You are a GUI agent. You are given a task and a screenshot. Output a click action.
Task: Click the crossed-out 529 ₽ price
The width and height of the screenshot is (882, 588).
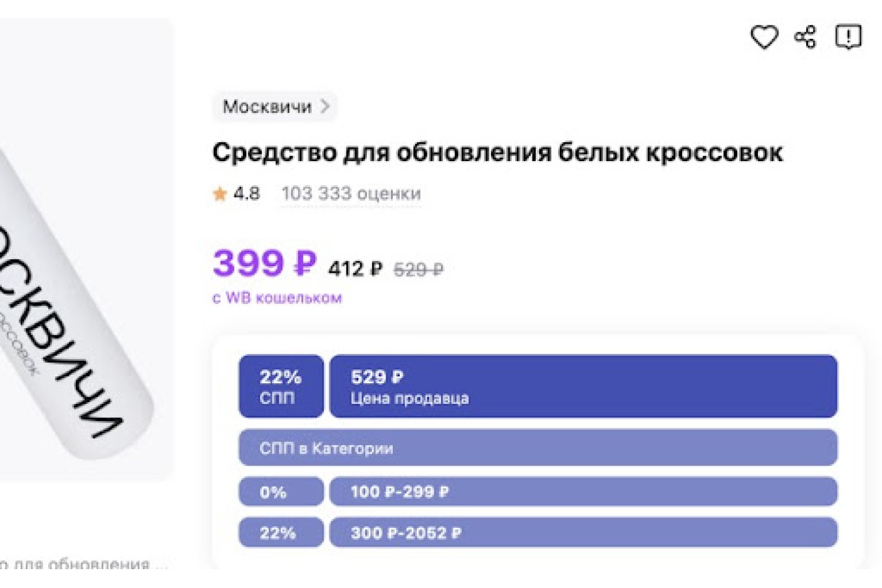coord(419,270)
